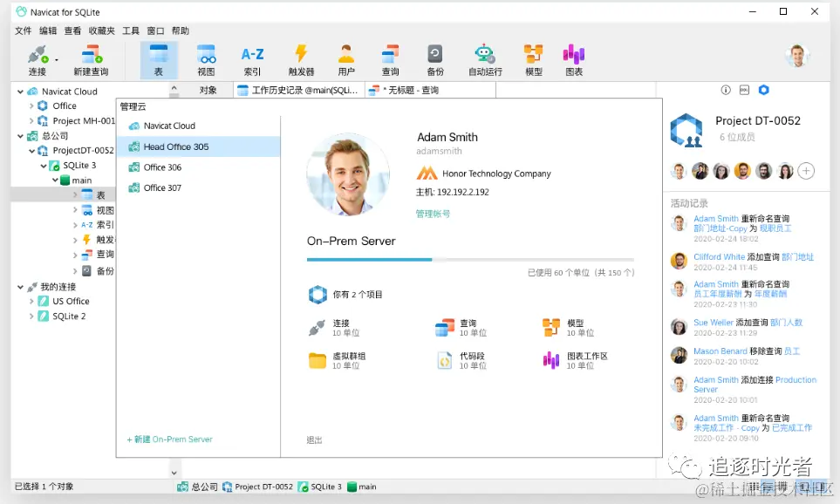Click the info icon in right panel

point(726,90)
